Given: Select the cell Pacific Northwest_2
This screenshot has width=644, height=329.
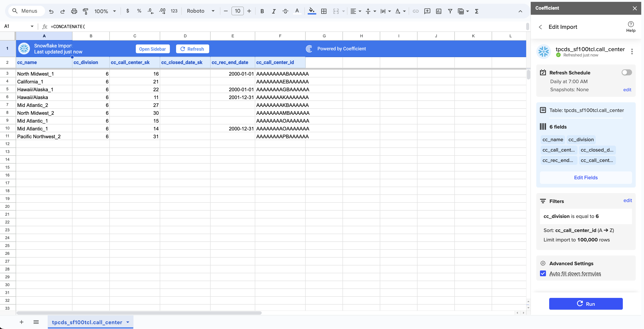Looking at the screenshot, I should (44, 136).
